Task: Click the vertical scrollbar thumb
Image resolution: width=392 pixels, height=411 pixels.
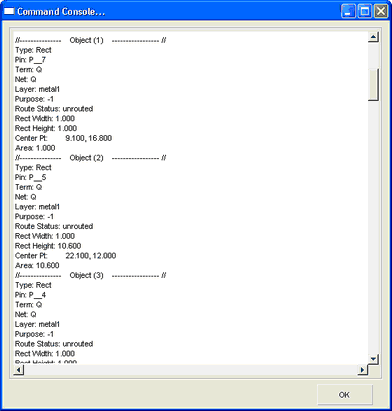Action: (x=373, y=84)
